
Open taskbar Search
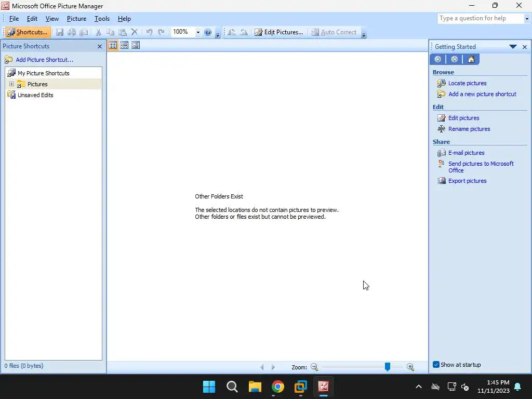click(x=232, y=387)
